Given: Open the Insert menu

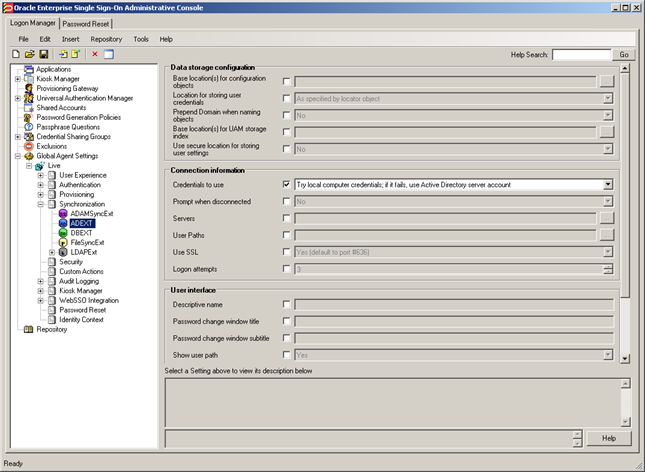Looking at the screenshot, I should pyautogui.click(x=70, y=39).
